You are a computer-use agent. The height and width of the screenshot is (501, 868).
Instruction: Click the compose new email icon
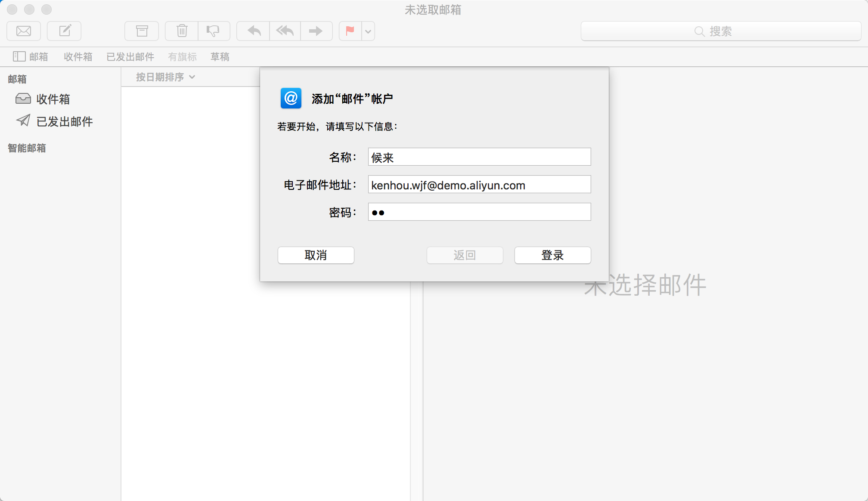click(64, 31)
